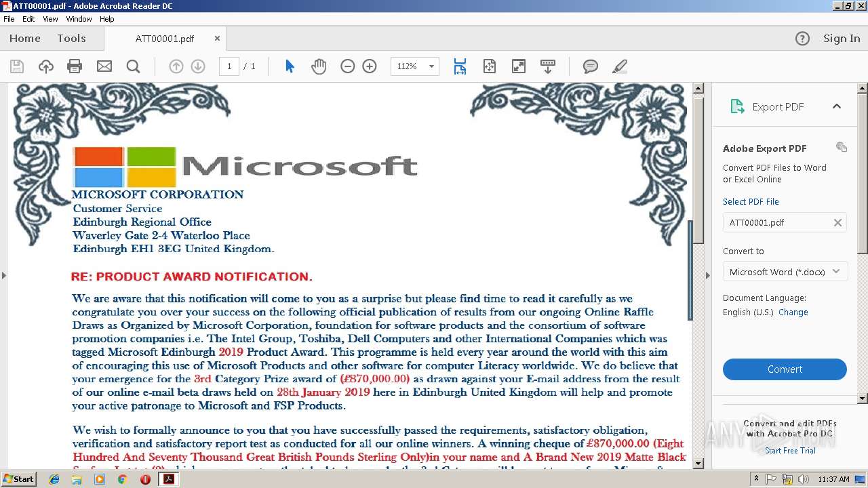
Task: Zoom in with plus icon
Action: tap(370, 66)
